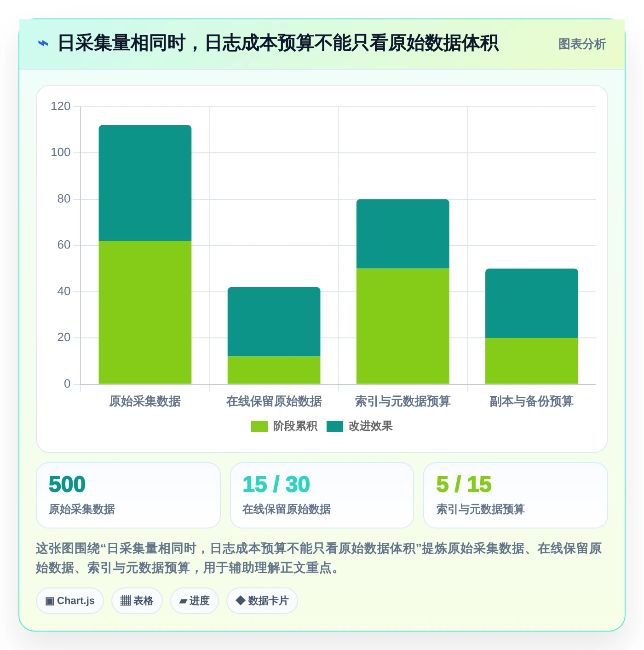Image resolution: width=644 pixels, height=650 pixels.
Task: Click the teal segment of the 索引与元数据预算 bar
Action: (402, 234)
